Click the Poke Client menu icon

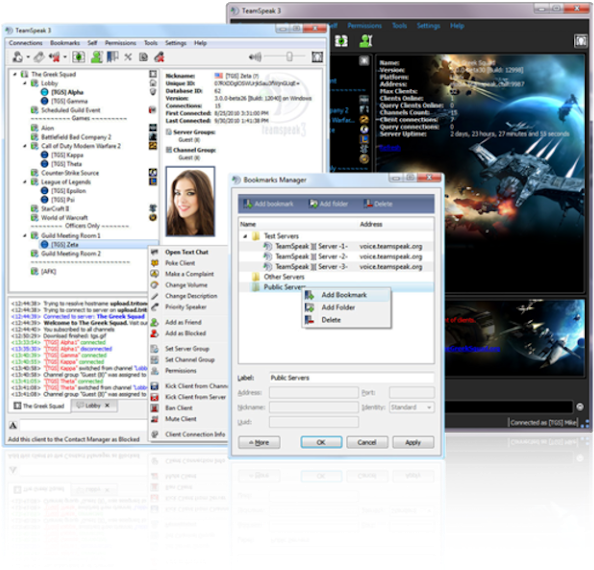[155, 263]
